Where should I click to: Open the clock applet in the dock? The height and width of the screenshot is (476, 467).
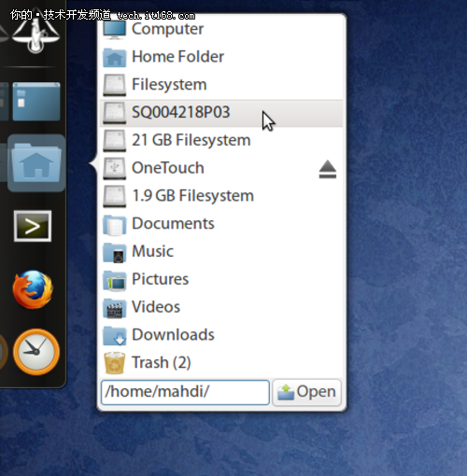(x=36, y=352)
